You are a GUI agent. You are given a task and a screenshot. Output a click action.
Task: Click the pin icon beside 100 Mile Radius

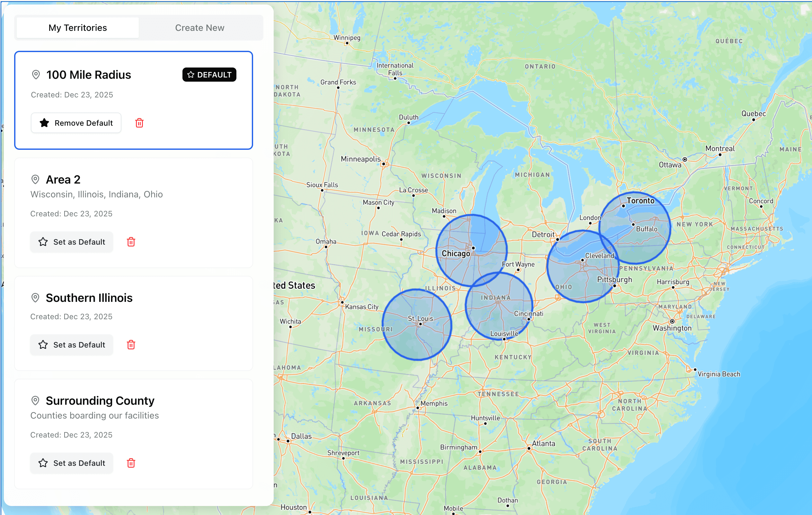click(x=36, y=75)
